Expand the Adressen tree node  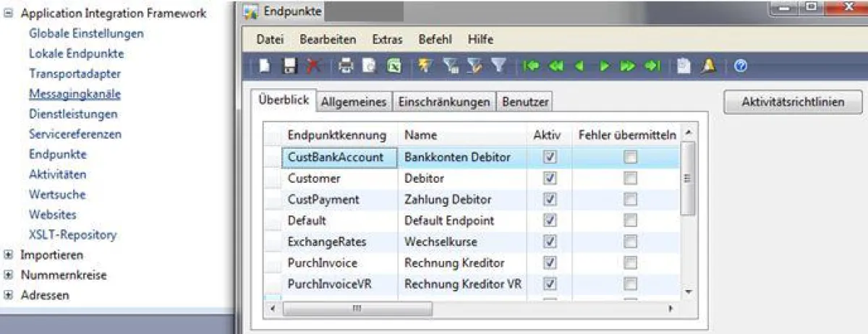pyautogui.click(x=9, y=295)
